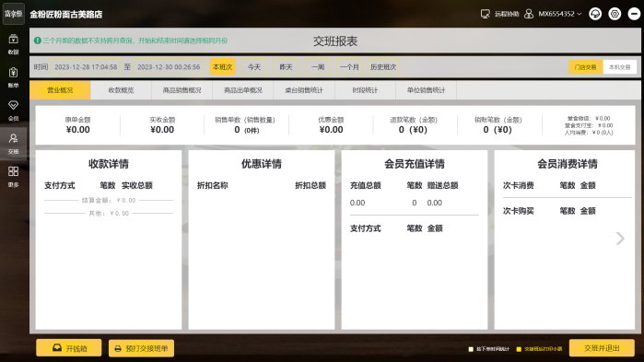The image size is (644, 362).
Task: Click the 实收金额 ¥0.00 value
Action: coord(162,130)
